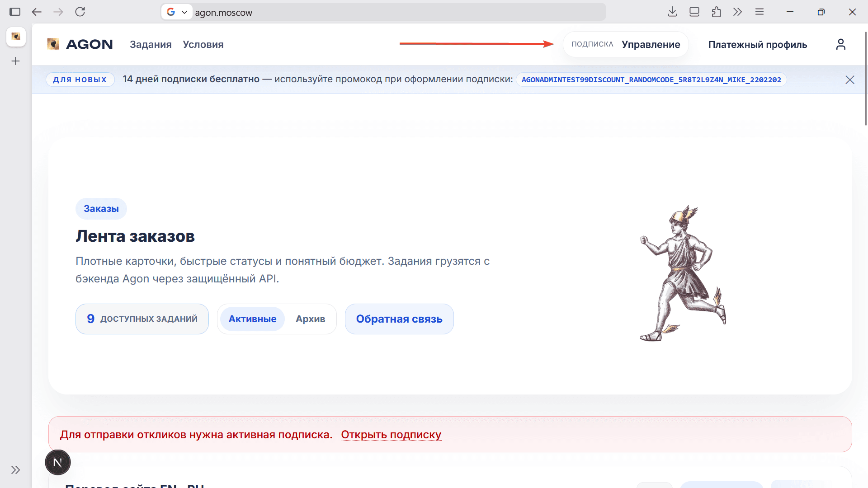Screen dimensions: 868x488
Task: Dismiss the promo banner with X
Action: coord(850,80)
